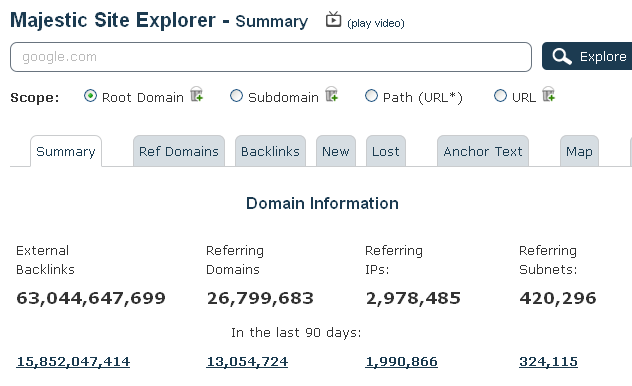Click the 63,044,647,699 external backlinks value
632x386 pixels.
point(91,298)
